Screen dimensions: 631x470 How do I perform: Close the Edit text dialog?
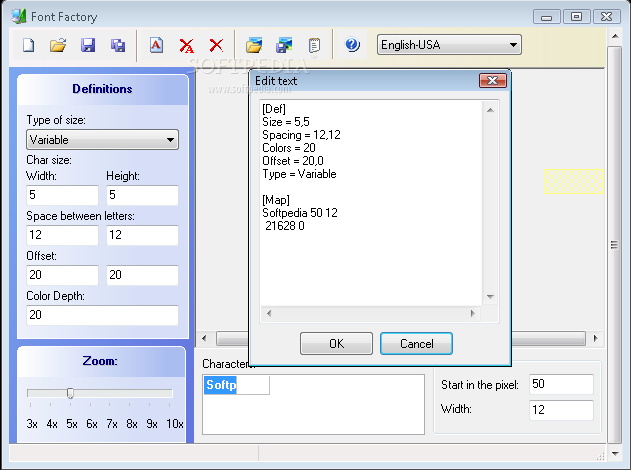click(493, 80)
